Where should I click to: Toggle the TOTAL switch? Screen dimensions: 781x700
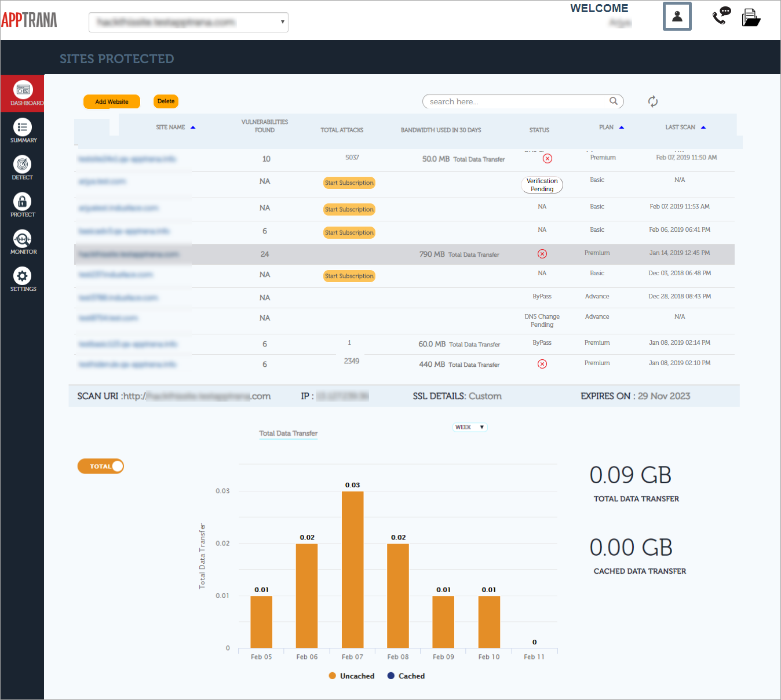click(101, 466)
